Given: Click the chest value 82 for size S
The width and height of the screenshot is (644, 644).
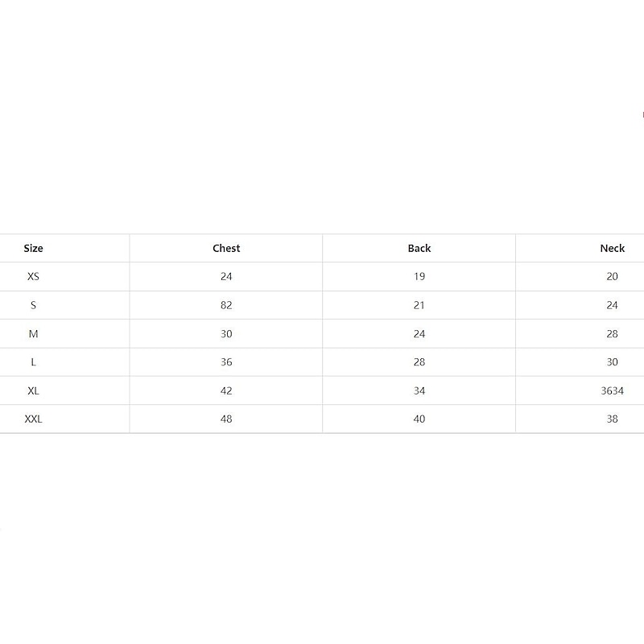Looking at the screenshot, I should tap(226, 305).
